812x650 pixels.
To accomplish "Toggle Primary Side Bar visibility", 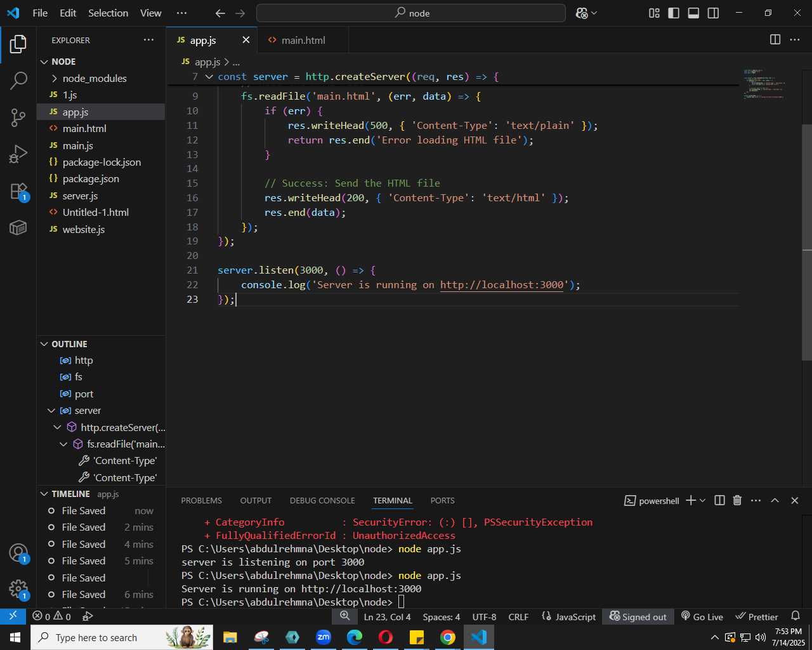I will coord(674,13).
